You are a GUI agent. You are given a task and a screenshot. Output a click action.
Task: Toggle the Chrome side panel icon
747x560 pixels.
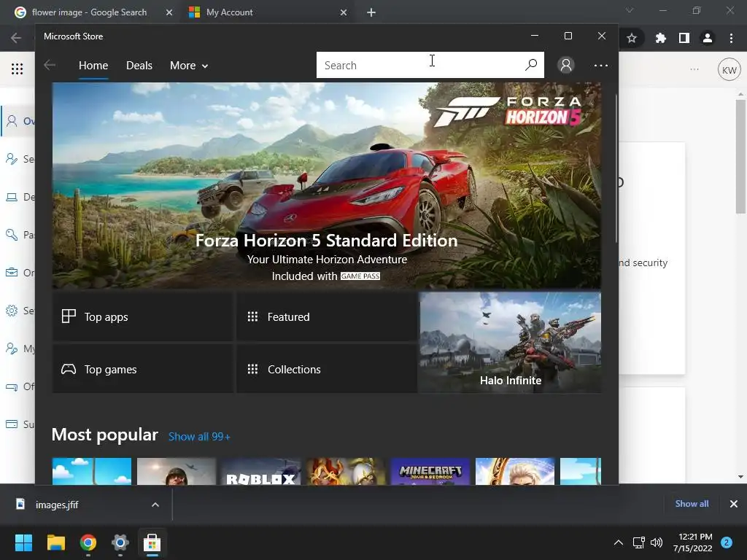[x=684, y=38]
